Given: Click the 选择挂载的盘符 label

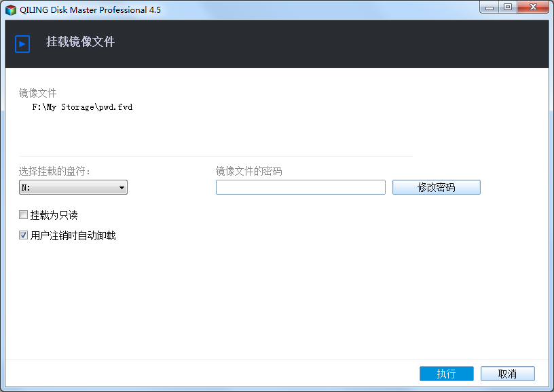Looking at the screenshot, I should (54, 171).
